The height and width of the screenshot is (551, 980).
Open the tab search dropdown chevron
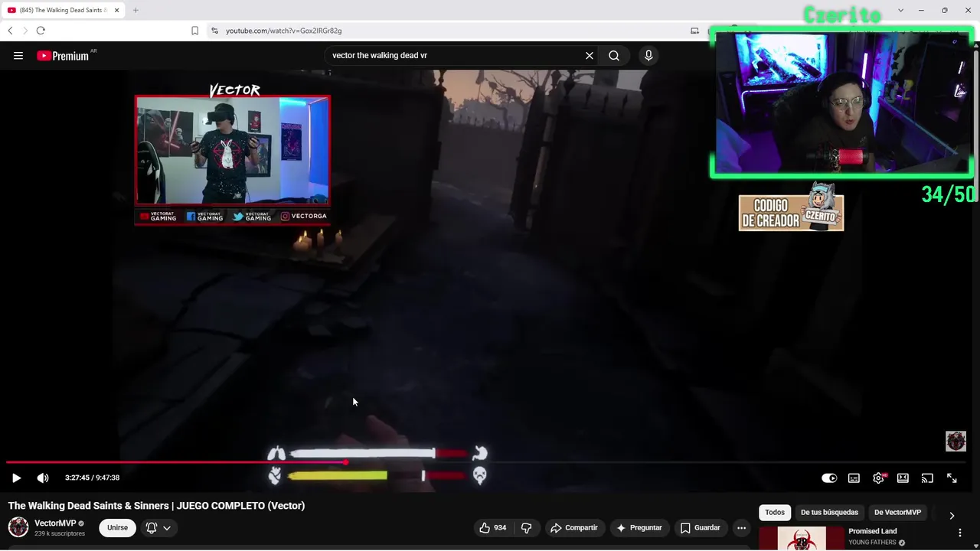pyautogui.click(x=900, y=10)
